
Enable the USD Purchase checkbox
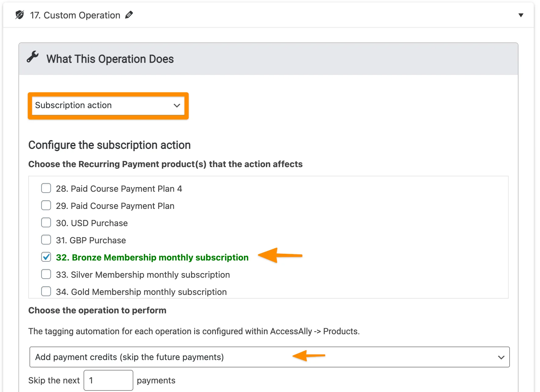pyautogui.click(x=46, y=222)
